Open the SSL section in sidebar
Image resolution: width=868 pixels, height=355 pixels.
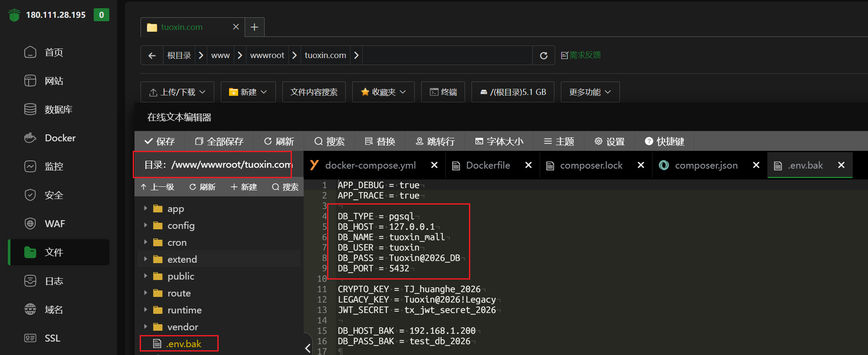click(59, 338)
